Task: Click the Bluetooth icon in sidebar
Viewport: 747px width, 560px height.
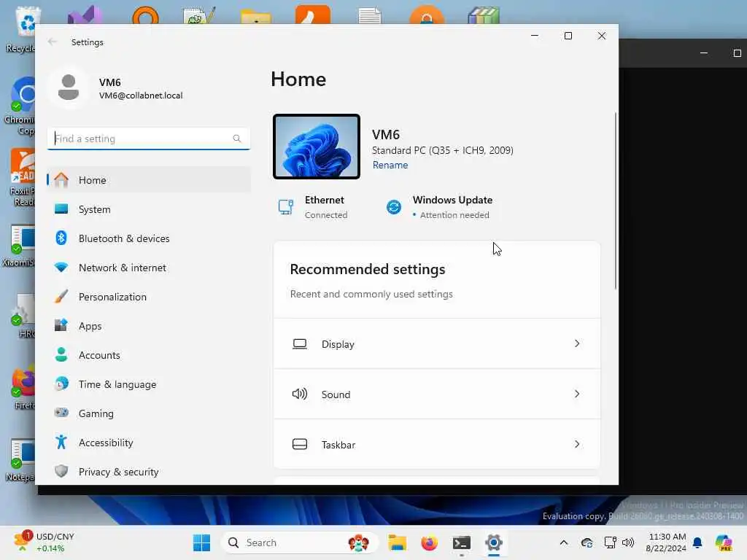Action: coord(61,238)
